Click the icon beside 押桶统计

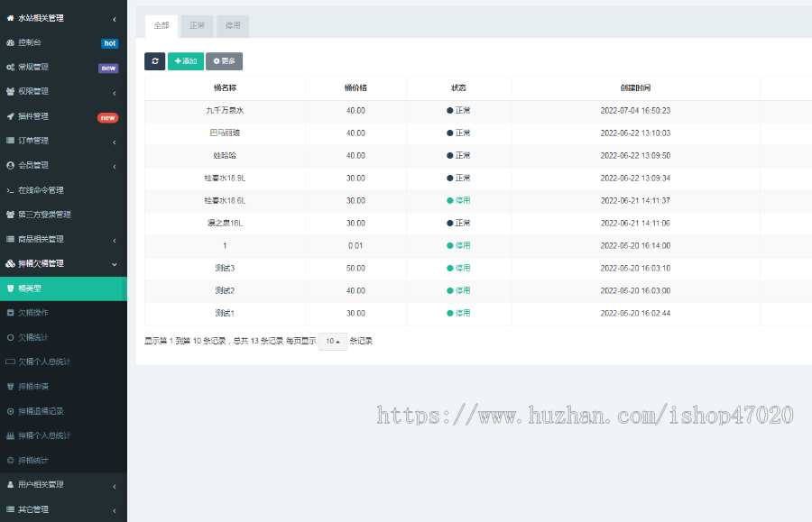coord(10,461)
